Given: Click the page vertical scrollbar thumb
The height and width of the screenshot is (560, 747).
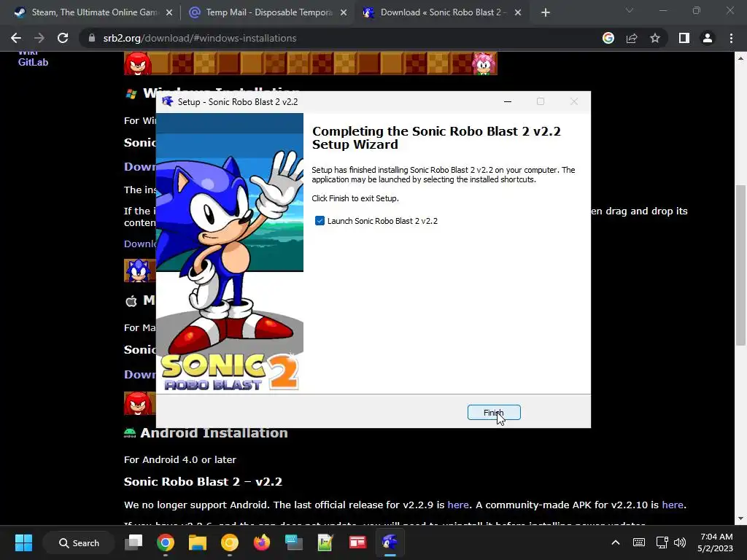Looking at the screenshot, I should pyautogui.click(x=740, y=265).
